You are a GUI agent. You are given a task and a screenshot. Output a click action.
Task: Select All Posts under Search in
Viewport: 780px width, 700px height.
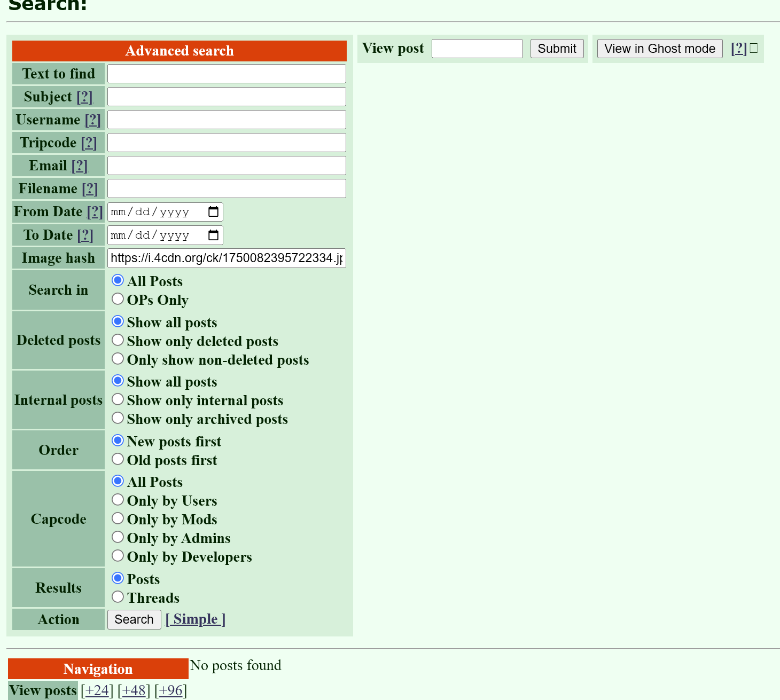pyautogui.click(x=118, y=280)
